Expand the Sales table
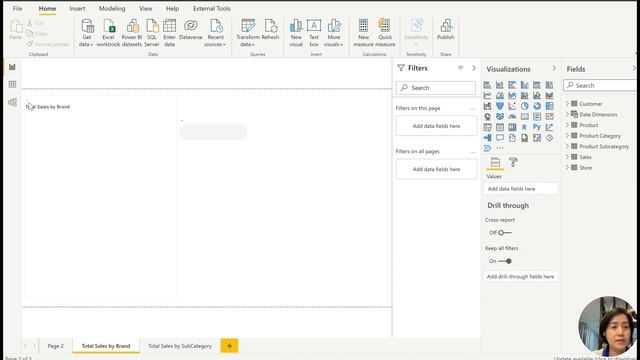Image resolution: width=640 pixels, height=360 pixels. point(567,157)
